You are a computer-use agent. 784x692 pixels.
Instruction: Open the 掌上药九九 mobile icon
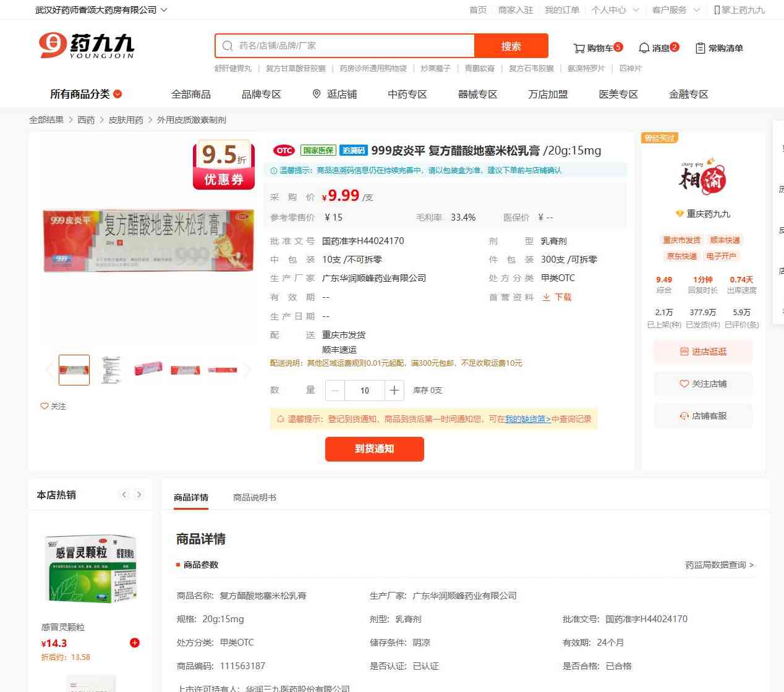(717, 10)
